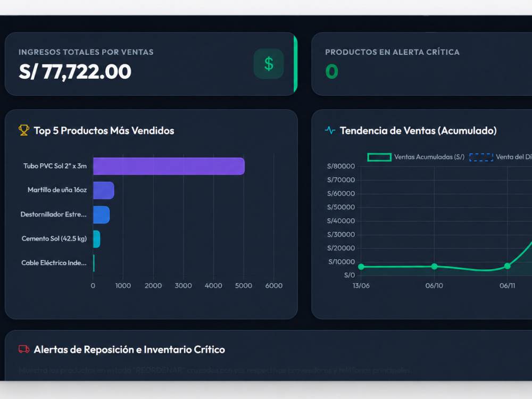Click the Top 5 Productos Más Vendidos heading

point(104,131)
